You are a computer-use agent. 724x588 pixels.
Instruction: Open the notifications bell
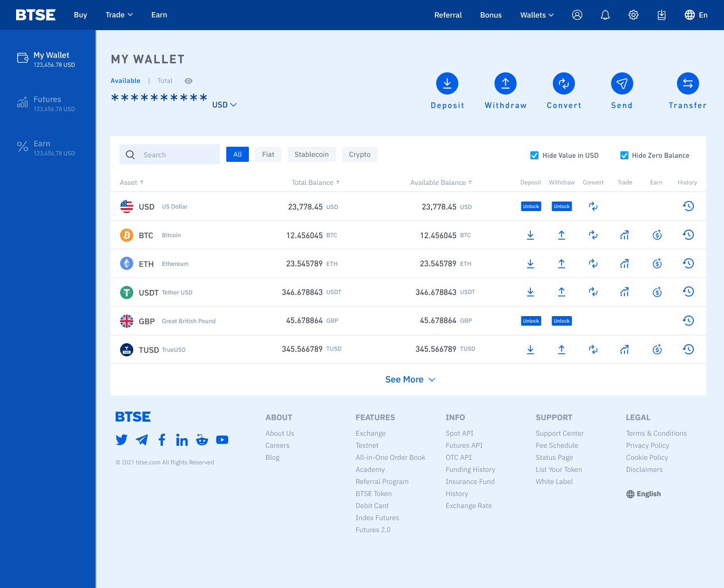click(605, 15)
